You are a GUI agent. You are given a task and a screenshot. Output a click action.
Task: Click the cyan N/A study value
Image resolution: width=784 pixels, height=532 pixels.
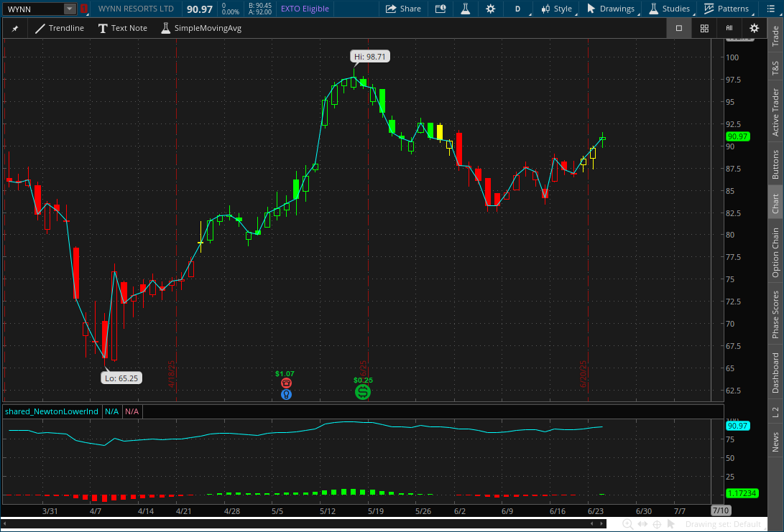[x=111, y=411]
